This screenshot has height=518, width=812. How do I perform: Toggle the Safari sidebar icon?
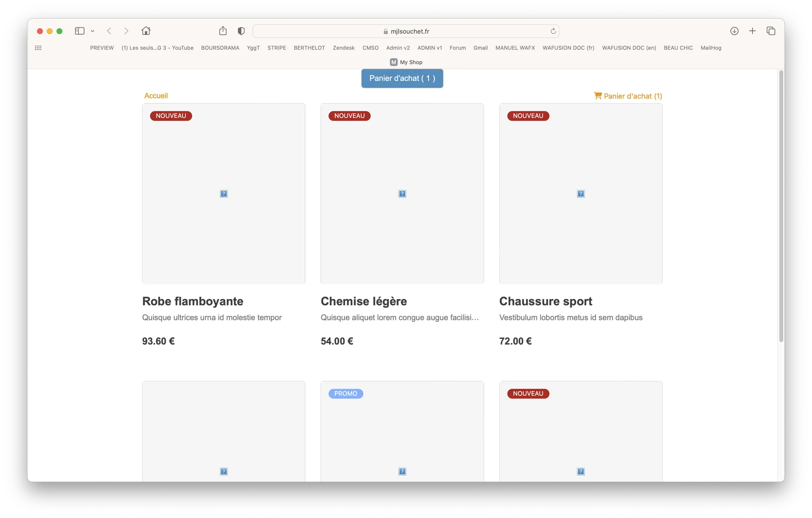79,31
